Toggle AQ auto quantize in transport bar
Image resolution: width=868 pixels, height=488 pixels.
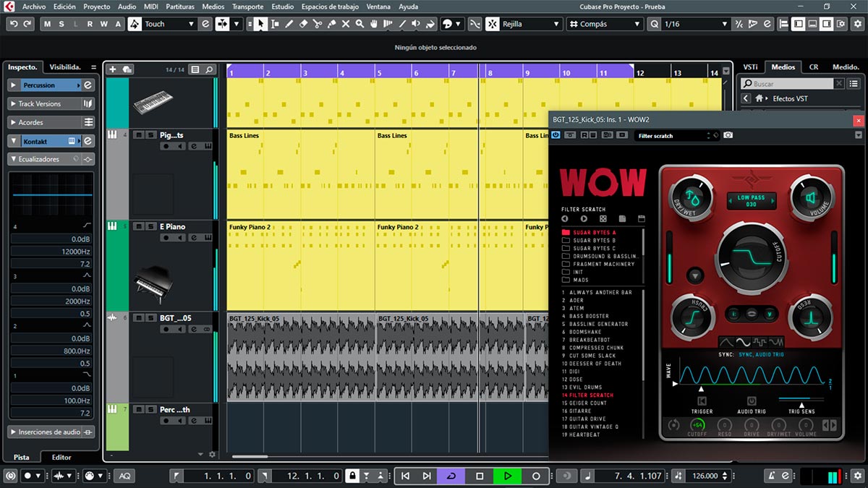click(125, 476)
